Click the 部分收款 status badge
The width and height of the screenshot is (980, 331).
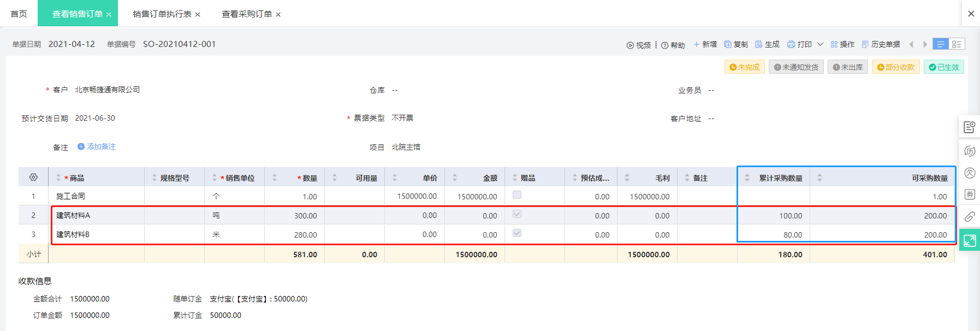pyautogui.click(x=895, y=67)
